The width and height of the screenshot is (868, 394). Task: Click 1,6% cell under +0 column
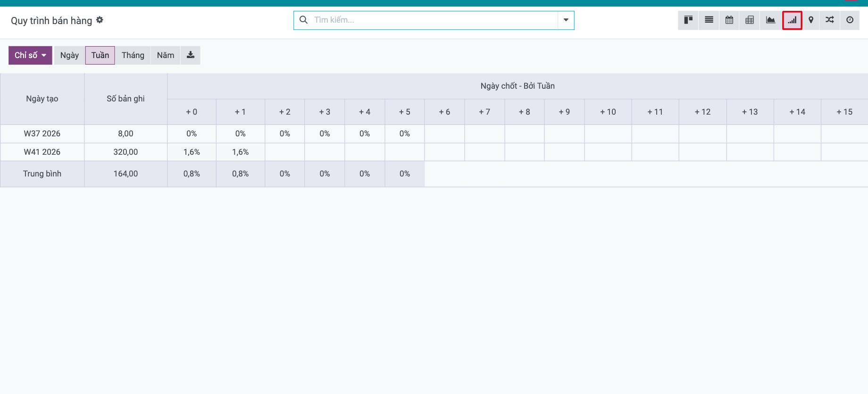(x=192, y=152)
